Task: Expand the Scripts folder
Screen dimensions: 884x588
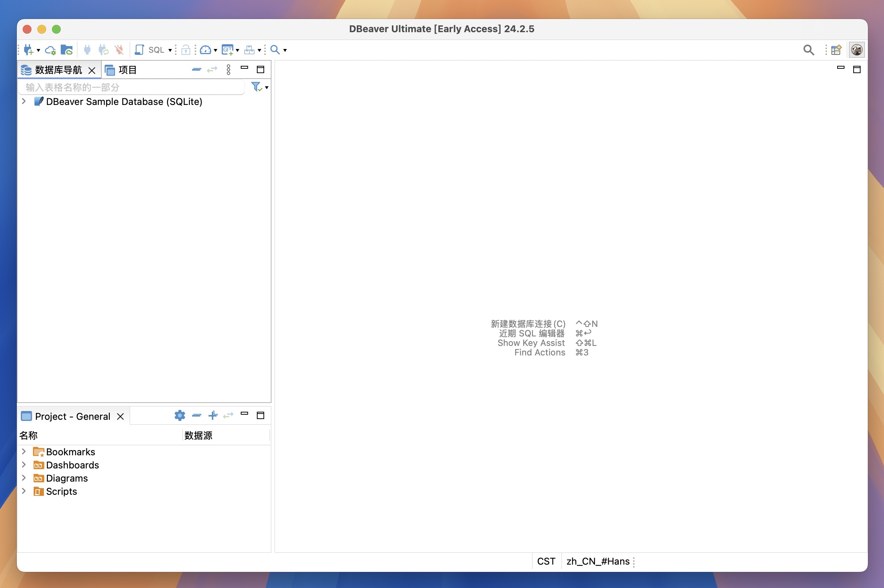Action: [24, 491]
